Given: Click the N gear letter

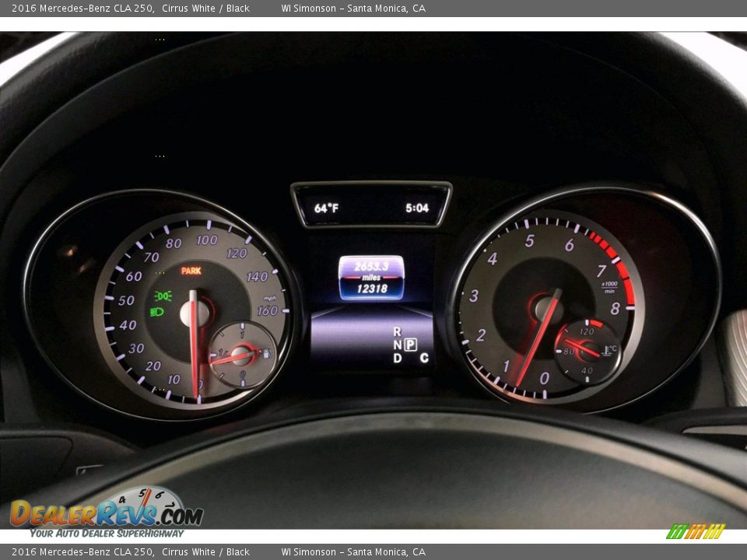Looking at the screenshot, I should 397,345.
